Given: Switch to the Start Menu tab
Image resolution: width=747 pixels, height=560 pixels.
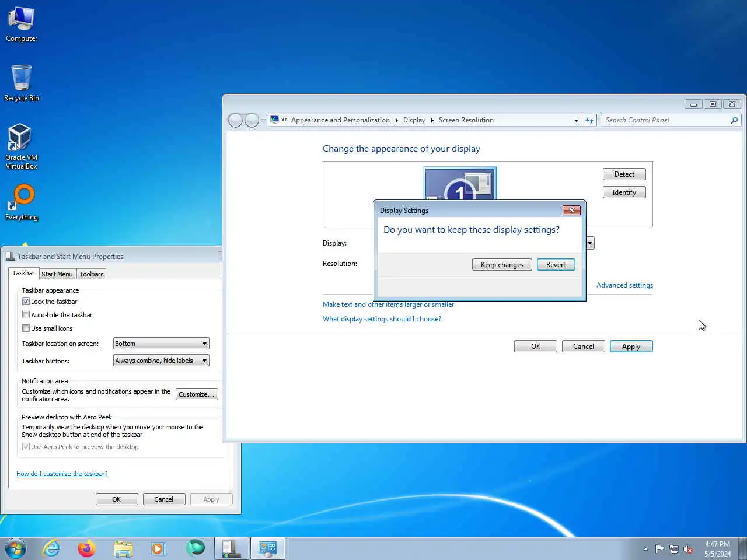Looking at the screenshot, I should click(57, 274).
